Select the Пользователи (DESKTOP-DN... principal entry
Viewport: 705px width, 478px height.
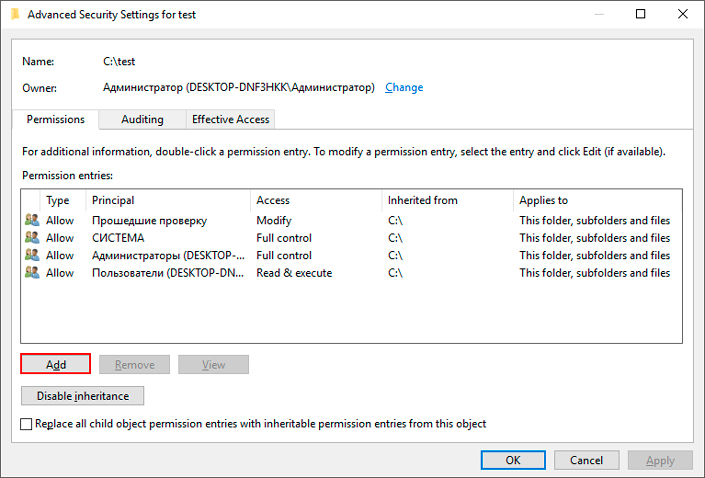[168, 273]
